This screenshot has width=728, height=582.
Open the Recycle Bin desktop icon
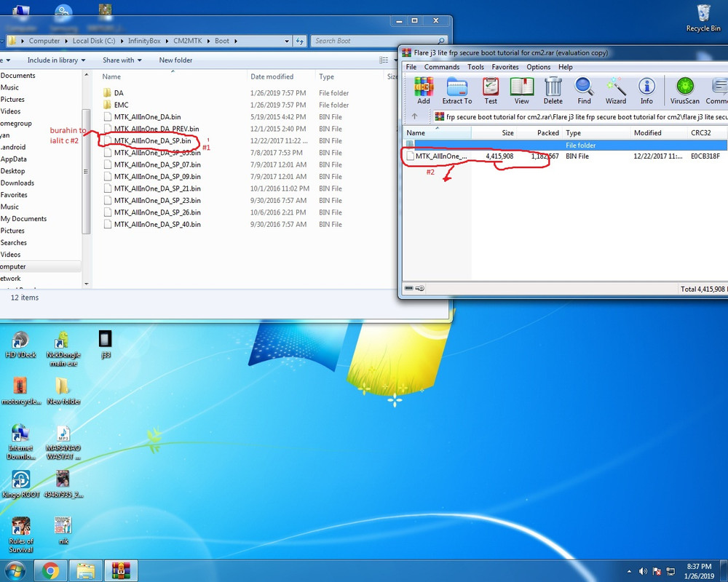703,19
